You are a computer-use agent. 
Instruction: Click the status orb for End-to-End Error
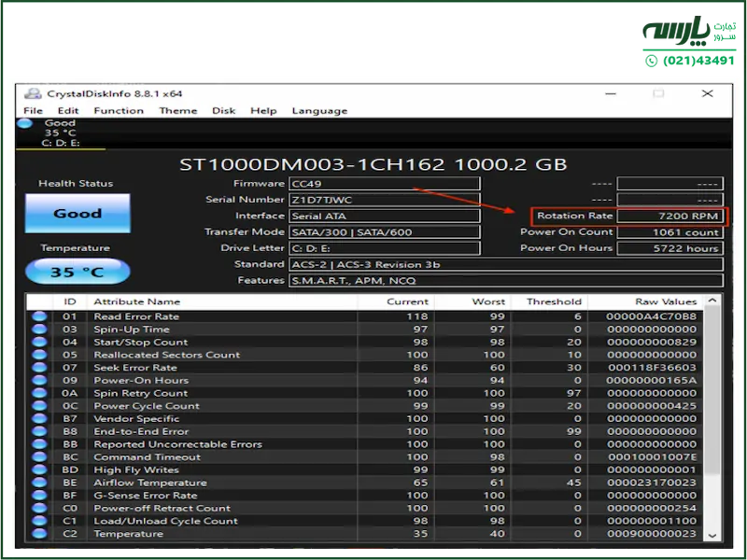(39, 431)
